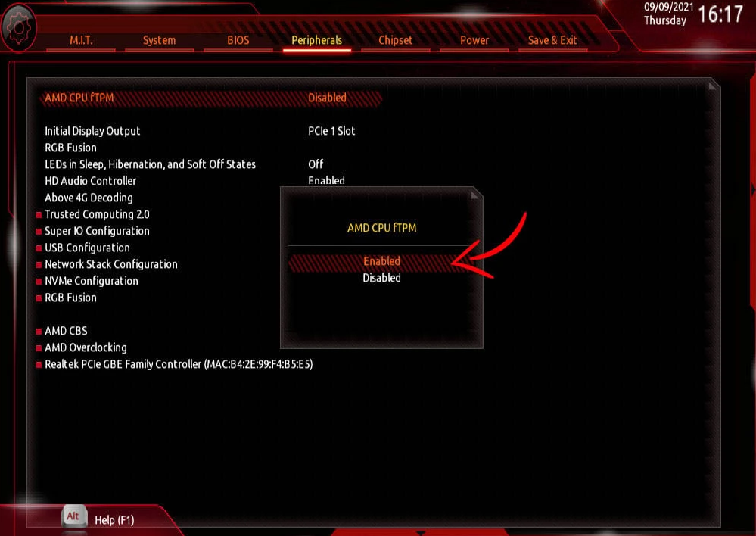Toggle the LEDs in Sleep Off value

coord(316,164)
